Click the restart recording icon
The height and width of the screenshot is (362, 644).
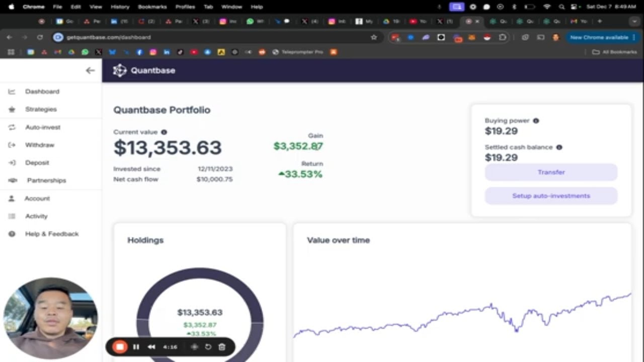[x=208, y=346]
